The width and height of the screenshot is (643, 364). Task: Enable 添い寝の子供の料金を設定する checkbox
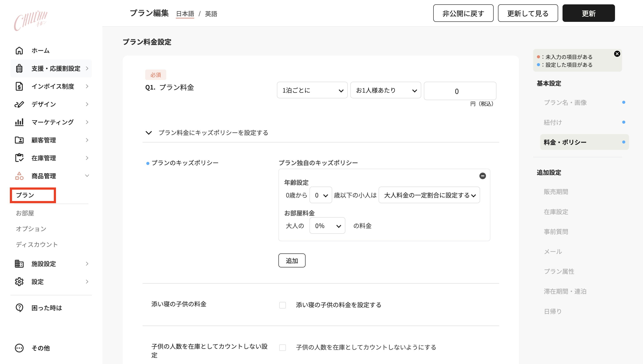[x=283, y=305]
